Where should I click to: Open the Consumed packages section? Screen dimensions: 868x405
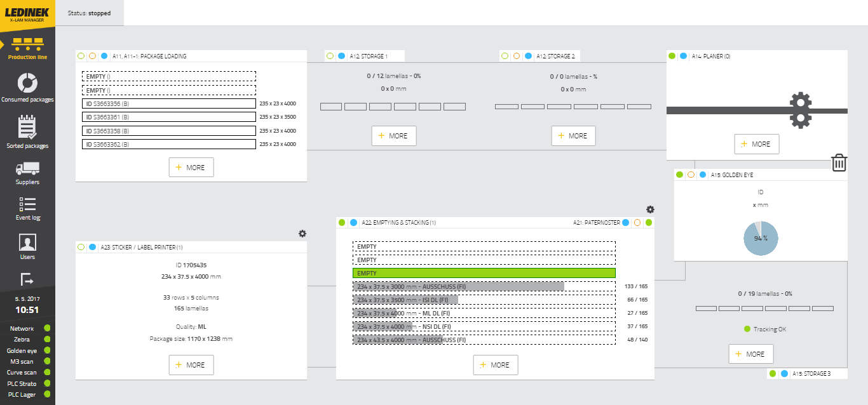(x=27, y=88)
